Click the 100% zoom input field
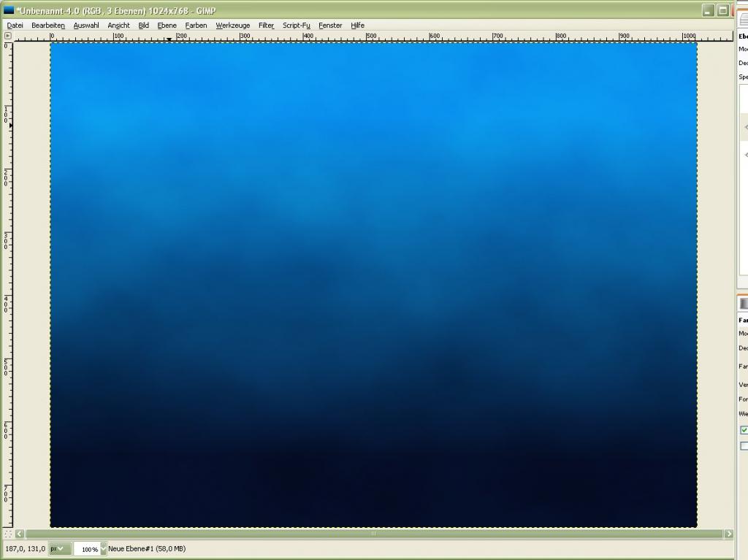The image size is (748, 560). coord(87,549)
